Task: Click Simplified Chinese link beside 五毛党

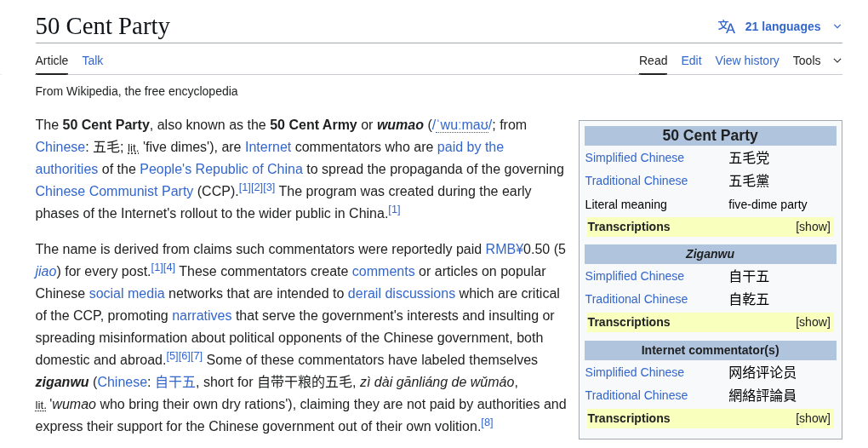Action: [x=634, y=158]
